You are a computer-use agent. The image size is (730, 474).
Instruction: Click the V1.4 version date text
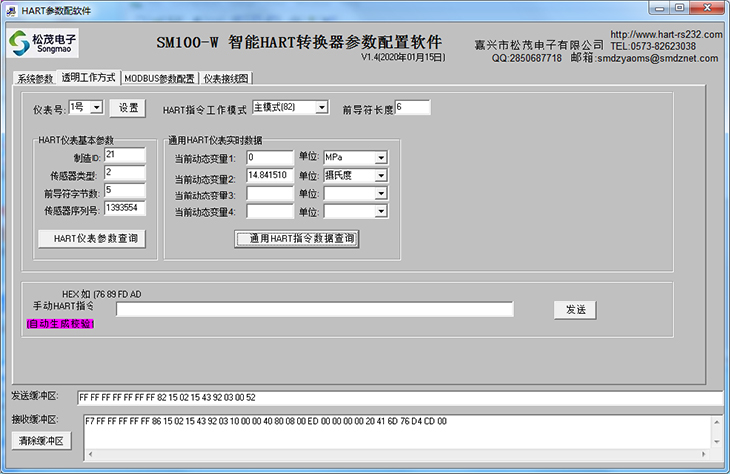click(x=403, y=57)
